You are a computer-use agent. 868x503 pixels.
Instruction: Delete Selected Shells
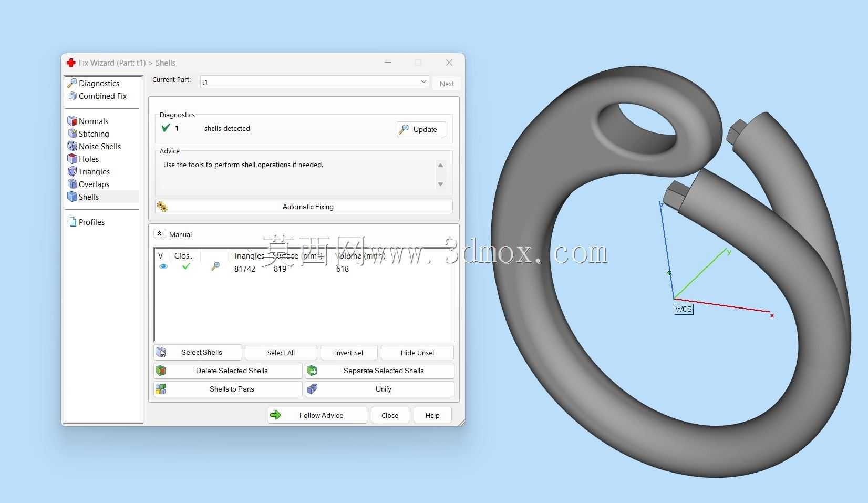(x=228, y=371)
